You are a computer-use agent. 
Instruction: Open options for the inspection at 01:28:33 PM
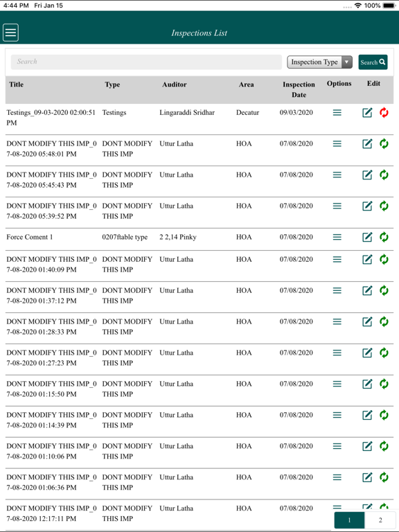coord(337,321)
